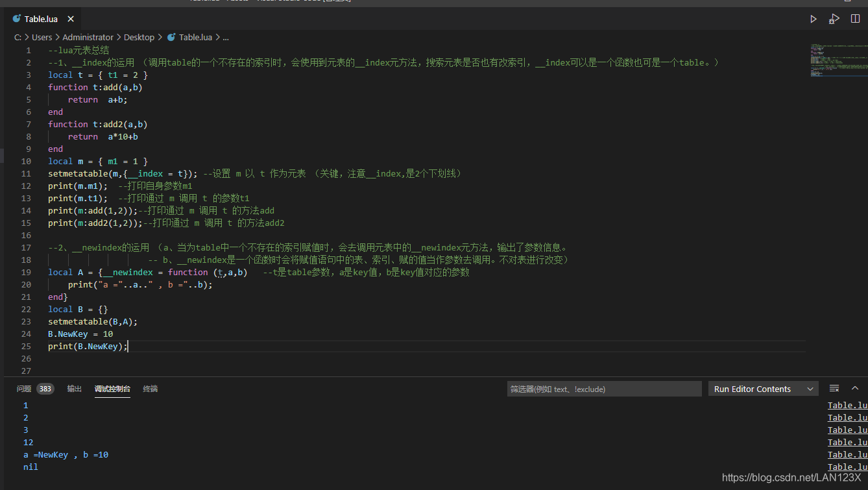Place cursor on 'function t:add(a,b)' line
The image size is (868, 490).
tap(95, 87)
